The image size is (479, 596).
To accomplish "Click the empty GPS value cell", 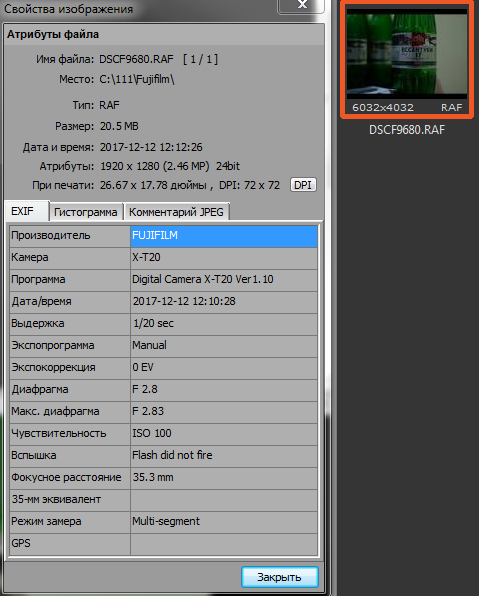I will 224,544.
